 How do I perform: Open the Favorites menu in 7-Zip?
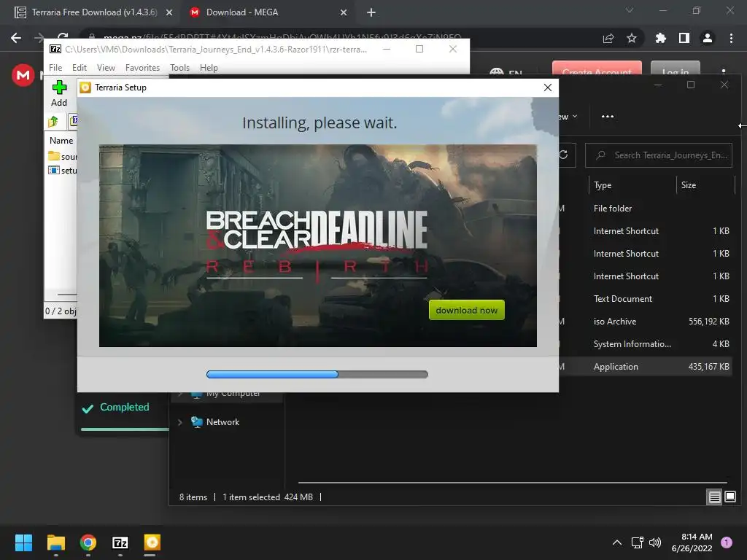point(142,68)
